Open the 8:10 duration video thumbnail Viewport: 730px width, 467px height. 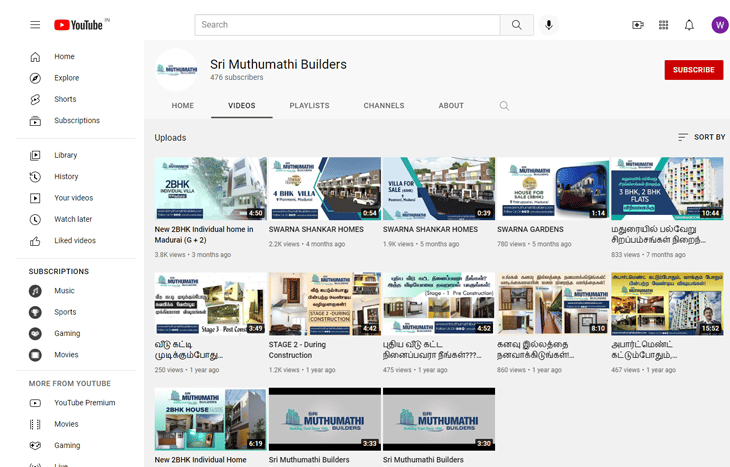[x=553, y=304]
